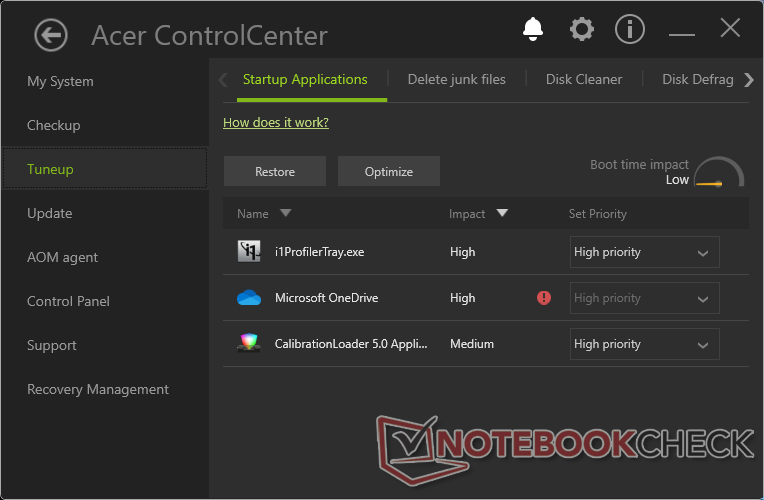Open Control Panel in the sidebar
Image resolution: width=764 pixels, height=500 pixels.
pyautogui.click(x=68, y=301)
